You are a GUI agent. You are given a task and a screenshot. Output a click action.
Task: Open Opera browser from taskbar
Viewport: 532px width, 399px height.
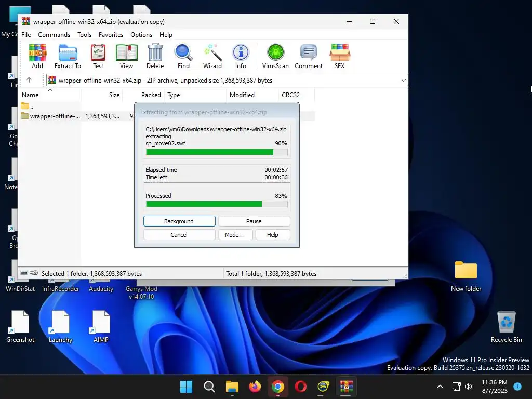coord(301,387)
